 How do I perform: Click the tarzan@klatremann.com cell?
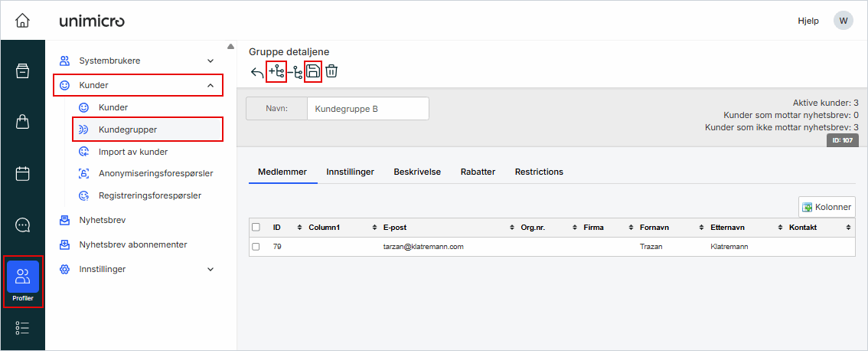[x=423, y=247]
